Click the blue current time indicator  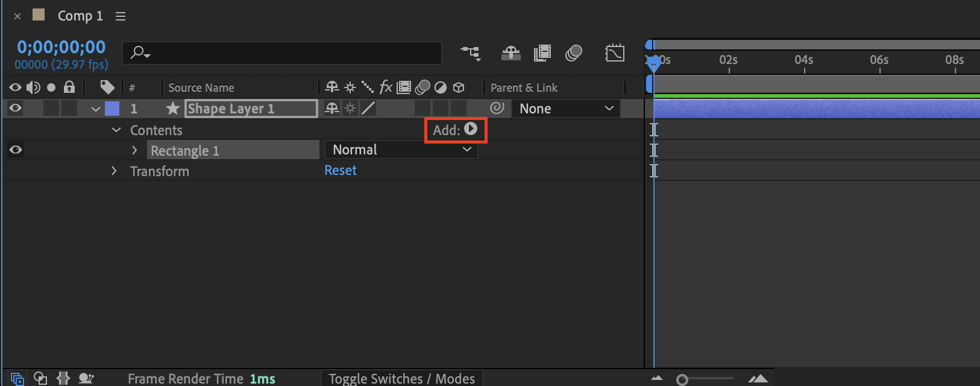pos(653,63)
